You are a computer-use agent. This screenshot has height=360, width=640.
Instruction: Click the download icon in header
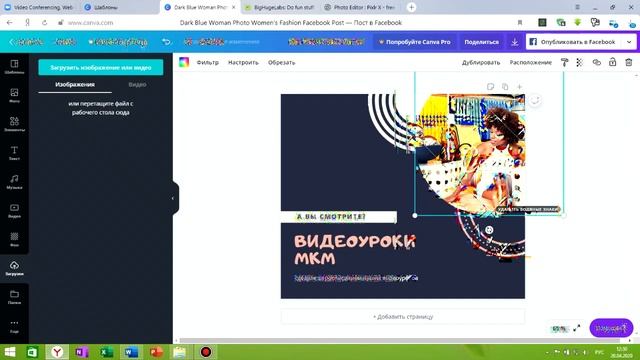click(x=515, y=42)
